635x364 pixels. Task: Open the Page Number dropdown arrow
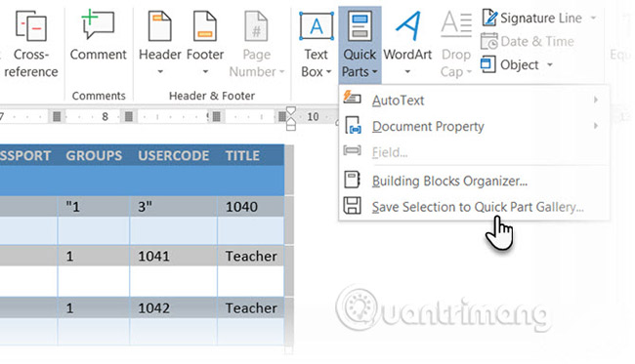point(281,72)
